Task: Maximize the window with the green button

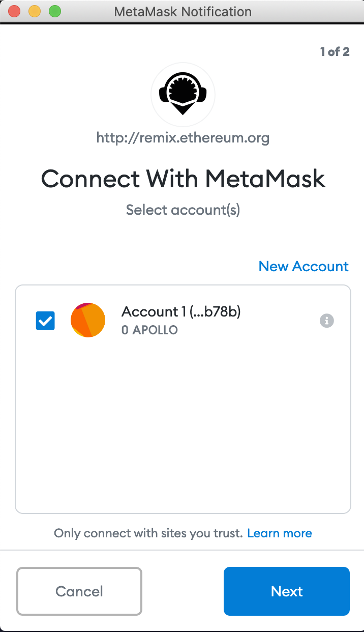Action: pos(54,11)
